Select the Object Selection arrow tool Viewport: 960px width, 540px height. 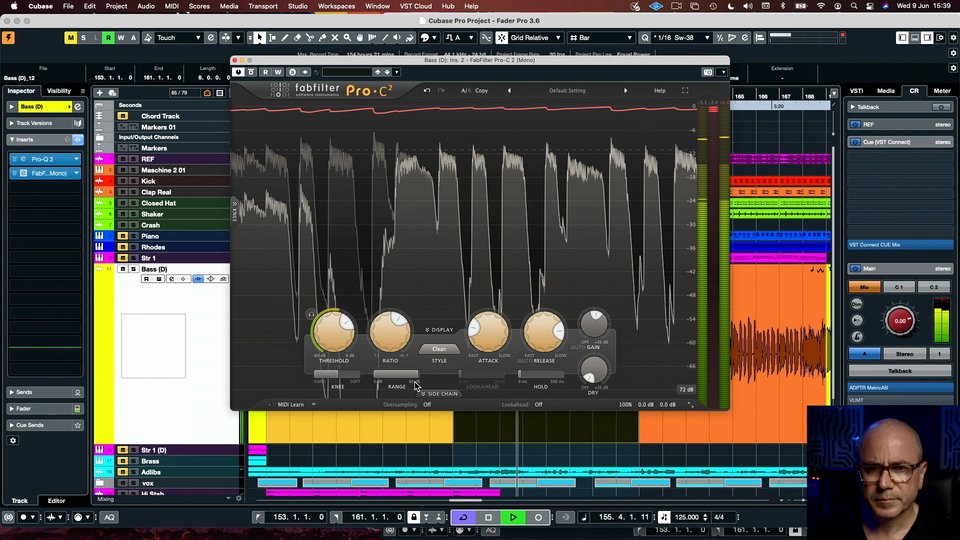(x=260, y=38)
